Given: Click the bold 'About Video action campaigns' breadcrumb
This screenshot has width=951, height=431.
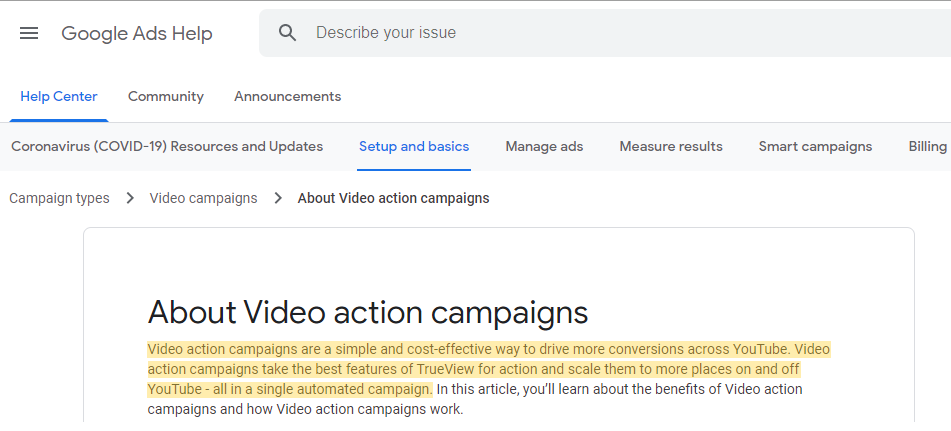Looking at the screenshot, I should [x=393, y=198].
